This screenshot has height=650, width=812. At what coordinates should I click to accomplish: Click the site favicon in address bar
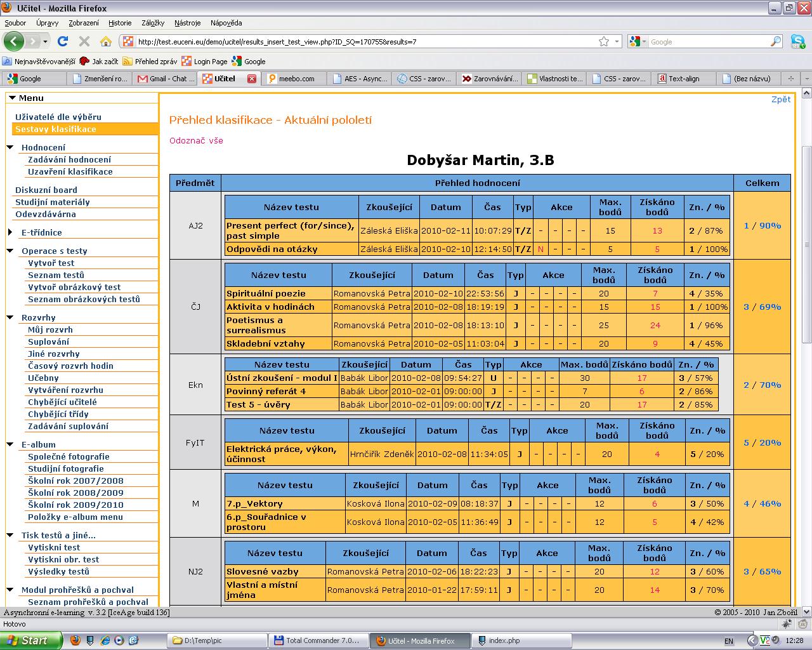coord(128,41)
